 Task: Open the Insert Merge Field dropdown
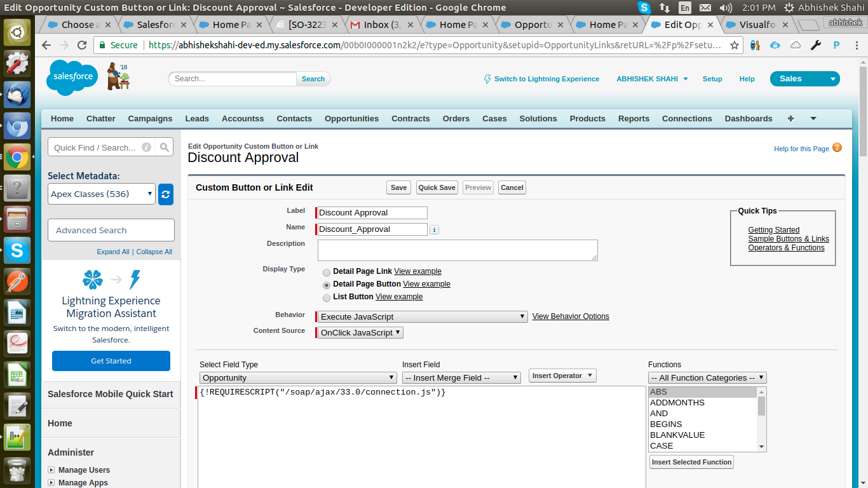[461, 377]
